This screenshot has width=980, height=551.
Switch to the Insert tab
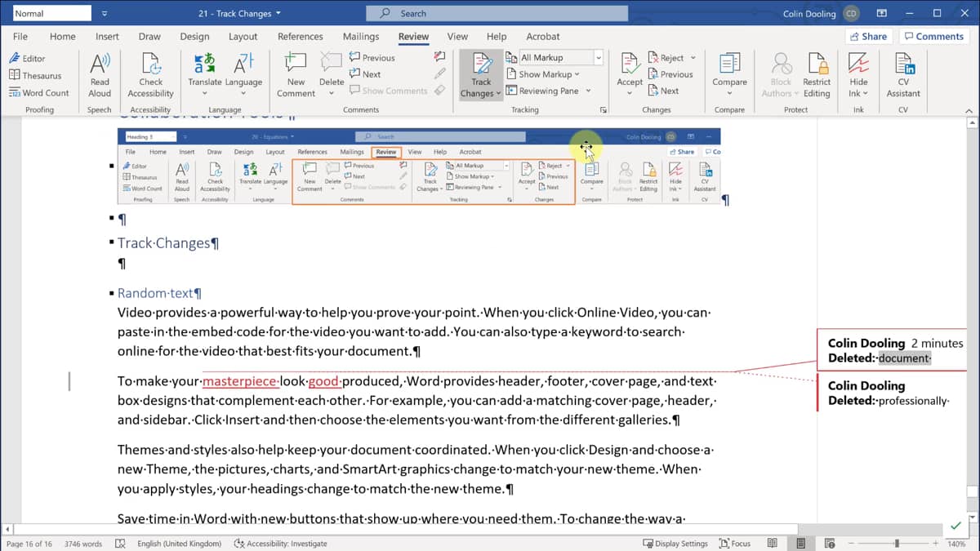pyautogui.click(x=107, y=37)
